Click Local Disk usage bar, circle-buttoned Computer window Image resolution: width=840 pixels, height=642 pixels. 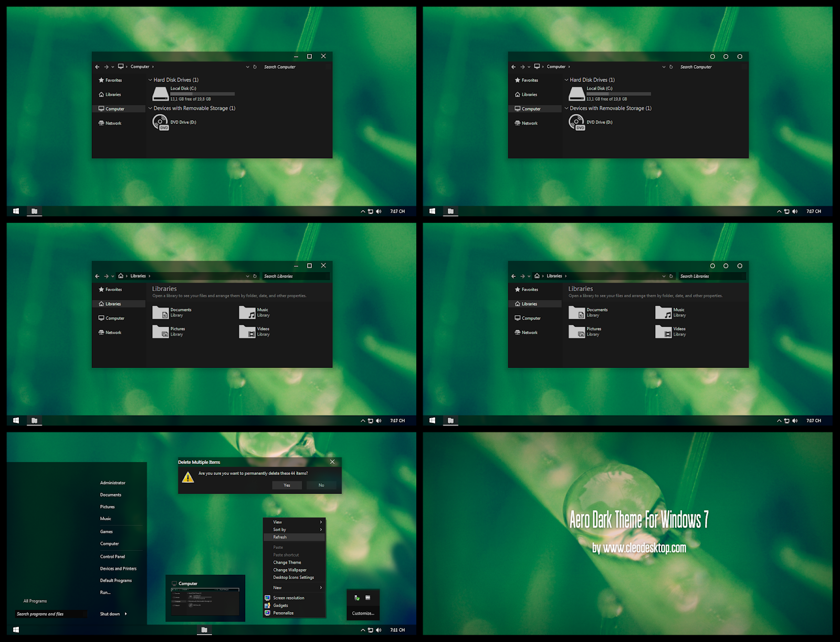618,94
